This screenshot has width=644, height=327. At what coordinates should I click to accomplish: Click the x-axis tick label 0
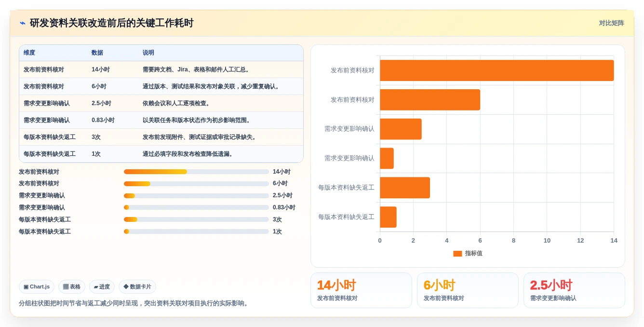380,241
